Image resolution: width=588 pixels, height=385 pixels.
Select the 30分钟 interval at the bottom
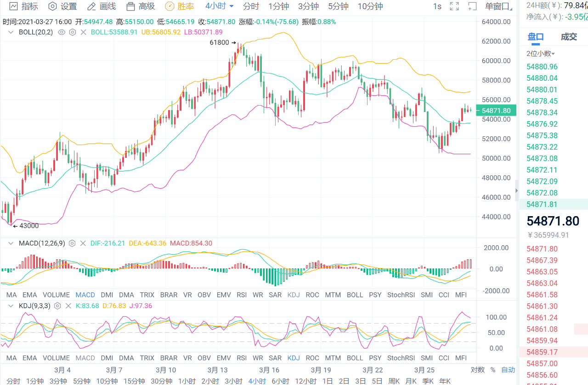161,381
